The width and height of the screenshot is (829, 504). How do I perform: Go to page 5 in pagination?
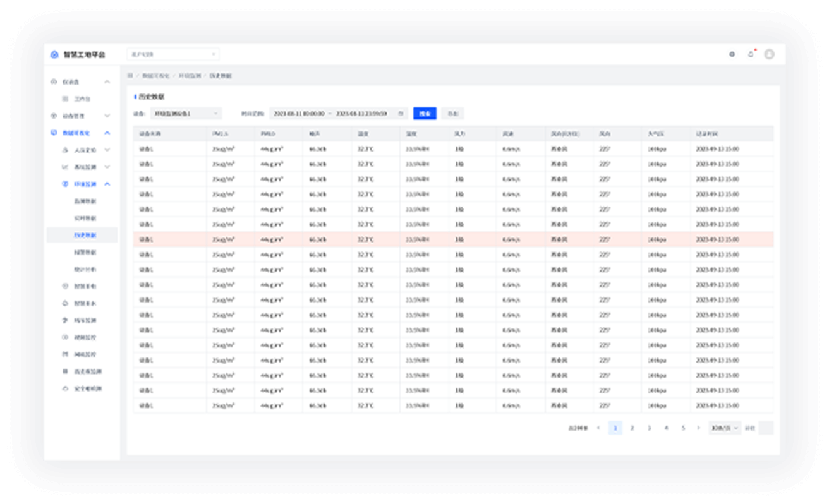click(x=683, y=428)
